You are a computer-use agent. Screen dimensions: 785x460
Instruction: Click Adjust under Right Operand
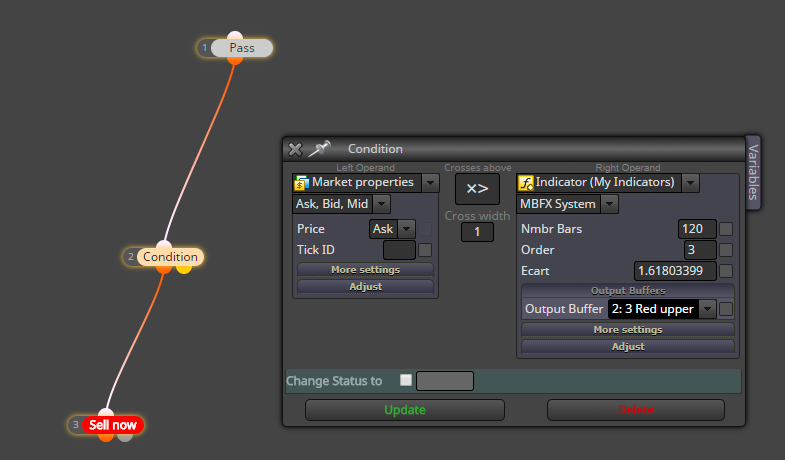(x=628, y=346)
